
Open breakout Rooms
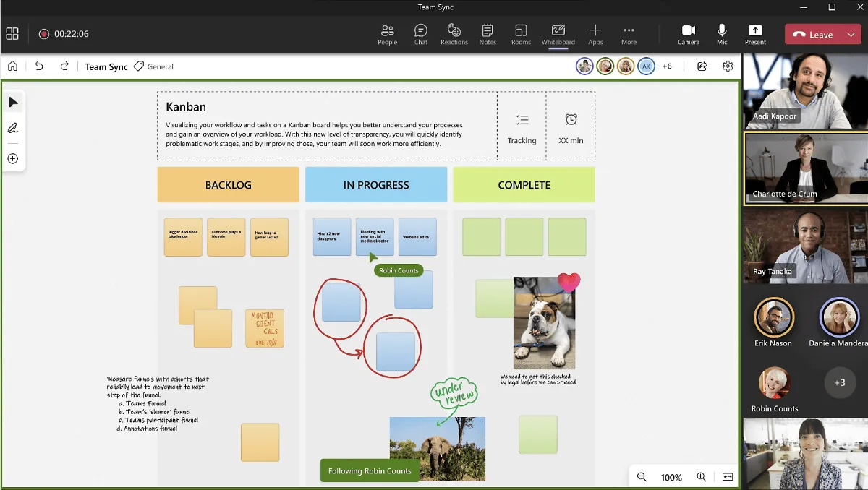click(x=521, y=34)
